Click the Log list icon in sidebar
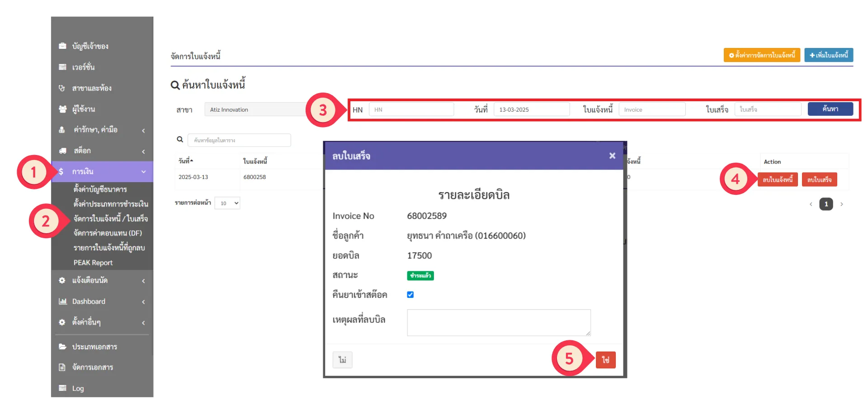Screen dimensions: 868x414 62,388
